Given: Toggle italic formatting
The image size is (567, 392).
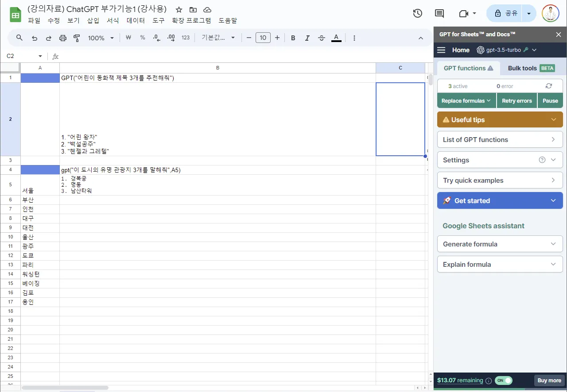Looking at the screenshot, I should [x=307, y=38].
